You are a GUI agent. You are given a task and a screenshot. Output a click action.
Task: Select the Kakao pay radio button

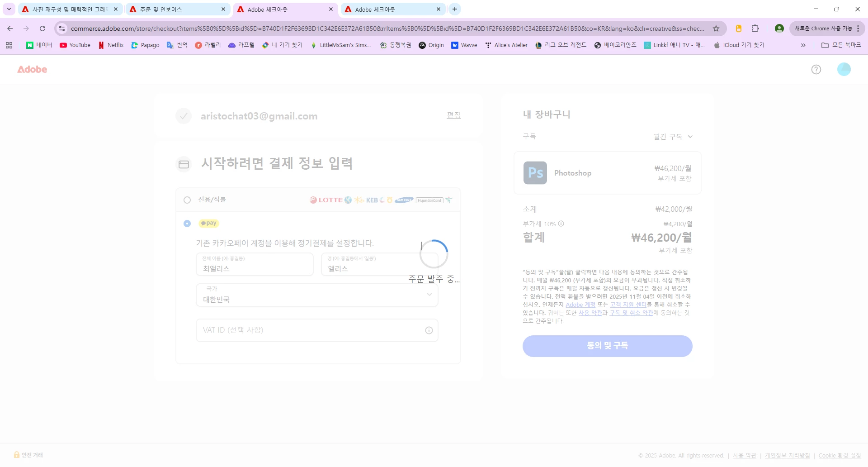187,224
